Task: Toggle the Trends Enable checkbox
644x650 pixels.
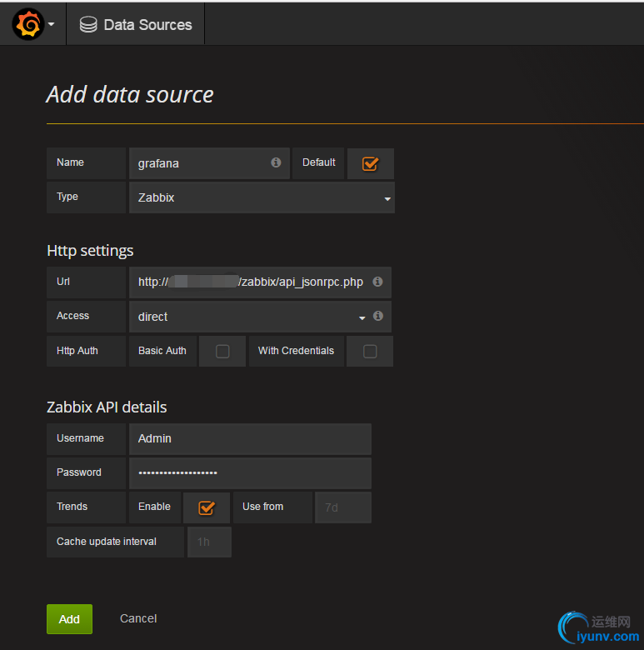Action: (207, 507)
